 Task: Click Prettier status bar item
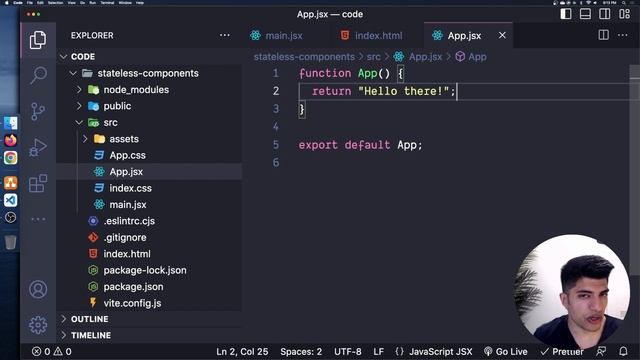coord(562,351)
